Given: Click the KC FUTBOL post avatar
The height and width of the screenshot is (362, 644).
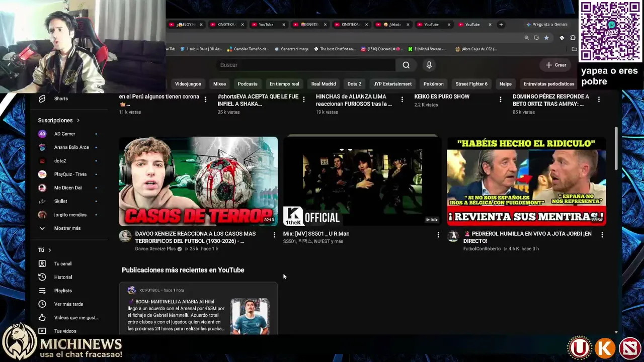Looking at the screenshot, I should (131, 290).
